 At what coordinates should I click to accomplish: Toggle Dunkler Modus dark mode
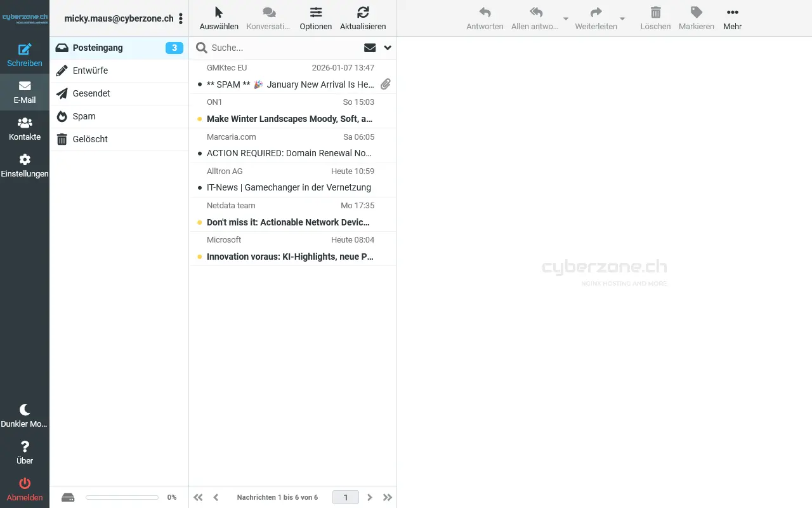(x=25, y=410)
